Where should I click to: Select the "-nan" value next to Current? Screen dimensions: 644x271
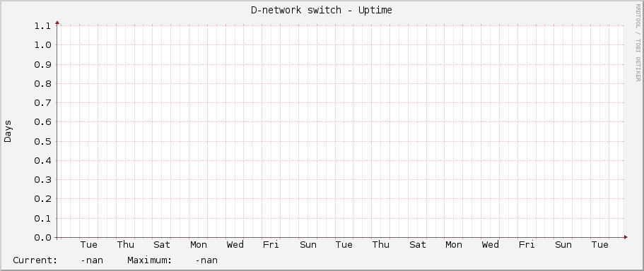point(92,260)
